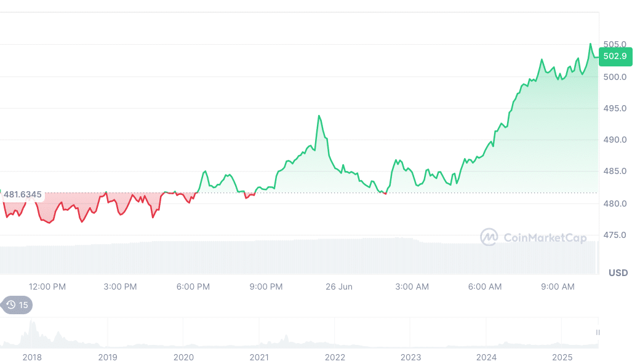Image resolution: width=640 pixels, height=364 pixels.
Task: Click the USD currency label
Action: coord(618,272)
